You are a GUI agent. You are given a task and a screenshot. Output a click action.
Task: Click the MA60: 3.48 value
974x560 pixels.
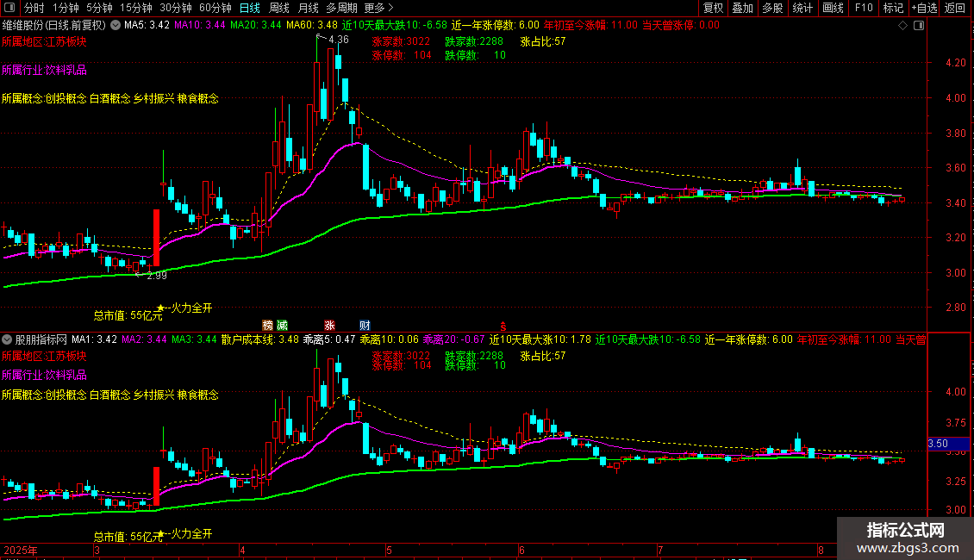pos(312,26)
